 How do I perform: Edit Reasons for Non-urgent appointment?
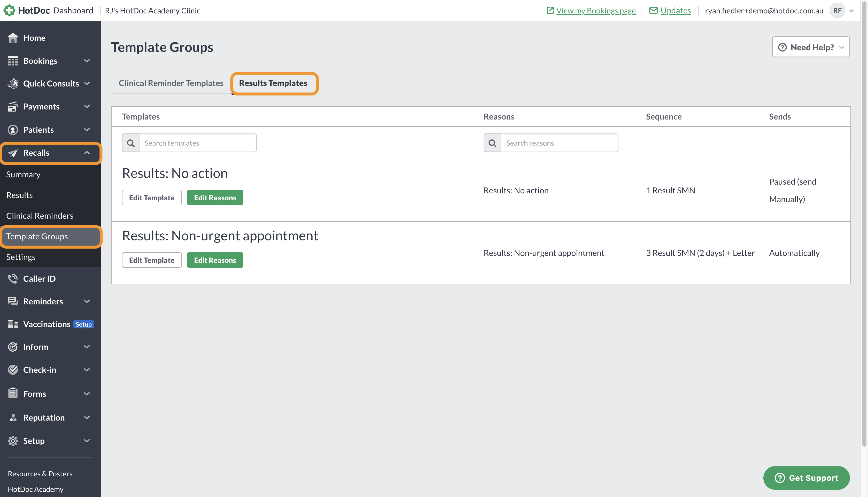pos(215,260)
